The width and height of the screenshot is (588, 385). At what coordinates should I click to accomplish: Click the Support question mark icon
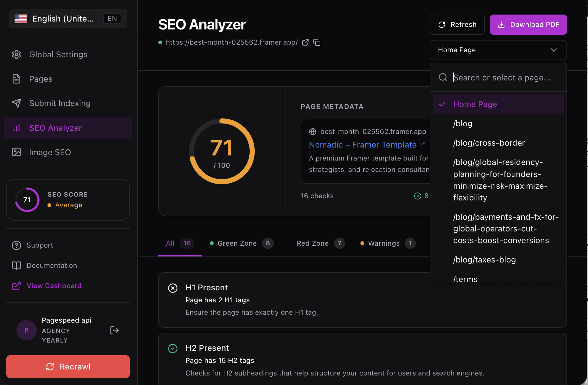click(16, 245)
